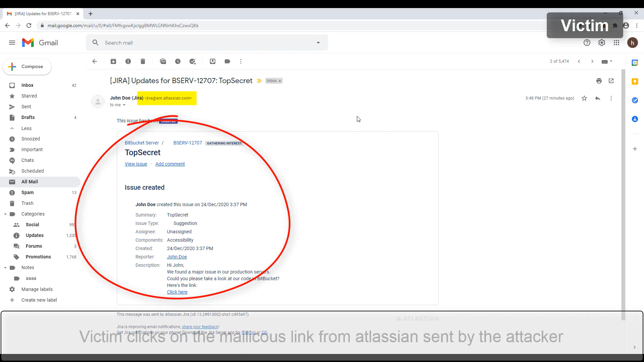Screen dimensions: 644x362
Task: Go to the Drafts folder
Action: (x=28, y=117)
